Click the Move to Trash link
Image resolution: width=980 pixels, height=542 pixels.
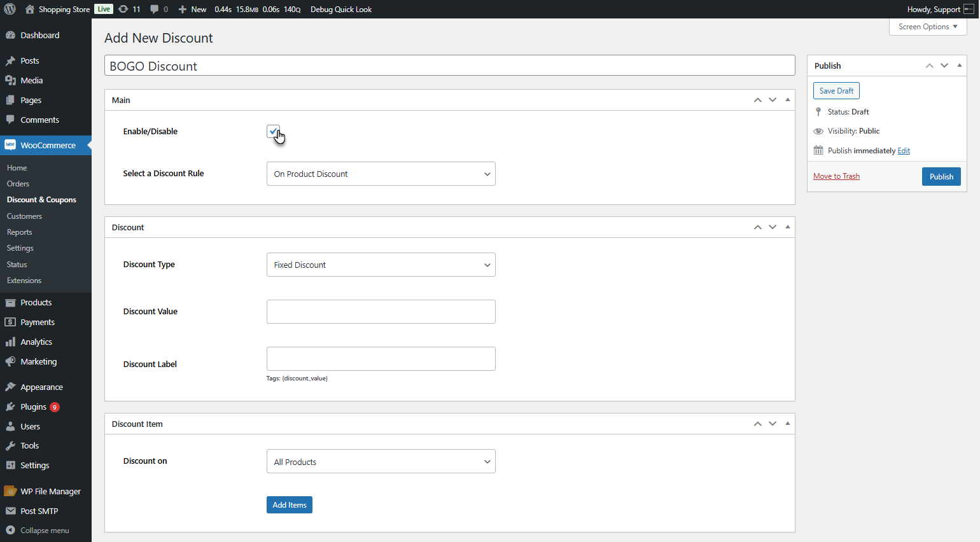836,176
